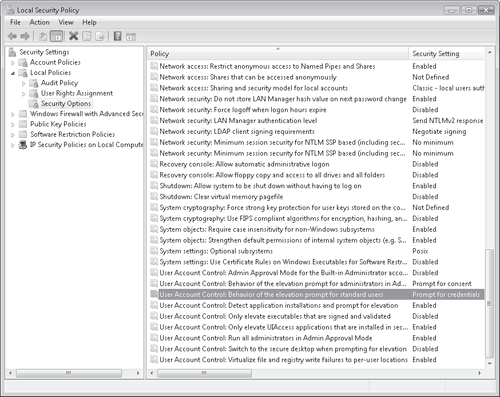Expand the Audit Policy tree node
500x397 pixels.
coord(23,83)
